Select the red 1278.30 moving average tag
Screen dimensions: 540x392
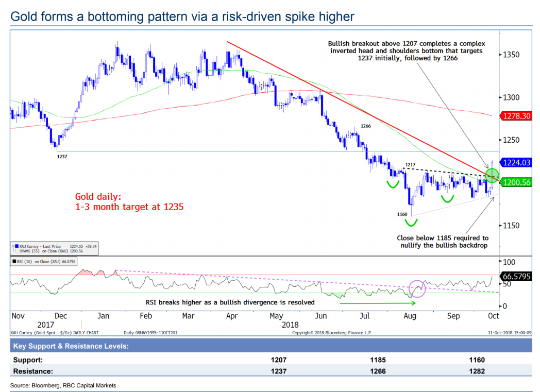click(516, 116)
